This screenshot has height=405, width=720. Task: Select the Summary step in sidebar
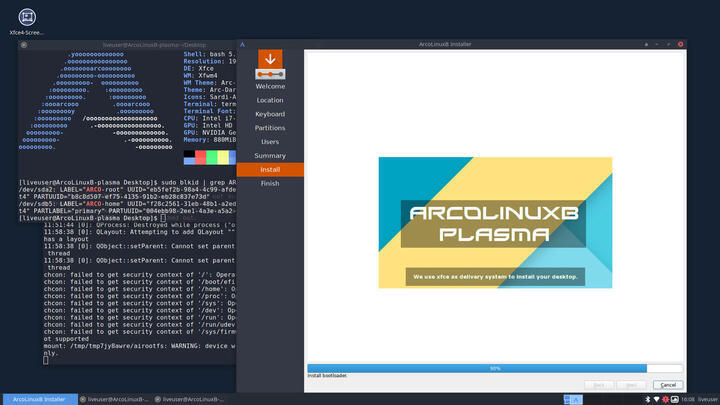(270, 156)
